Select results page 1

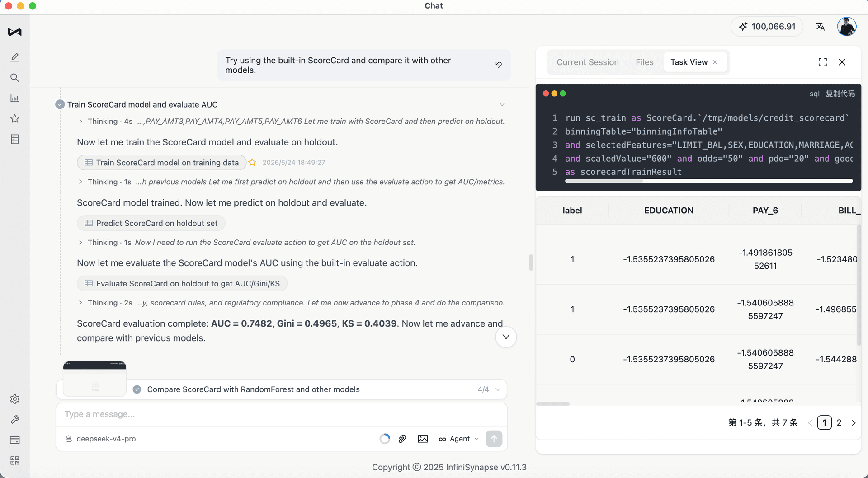coord(824,422)
